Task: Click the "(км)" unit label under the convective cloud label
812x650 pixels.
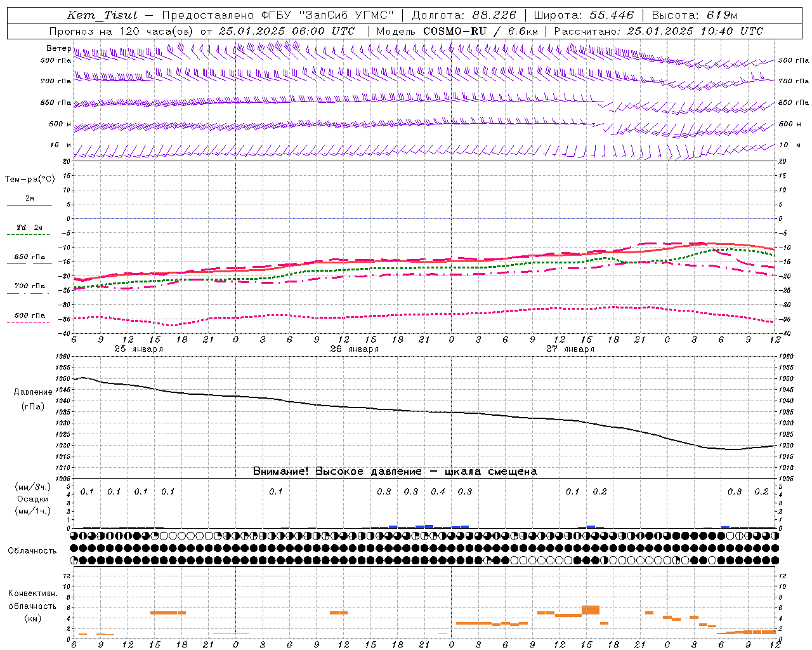Action: [32, 618]
